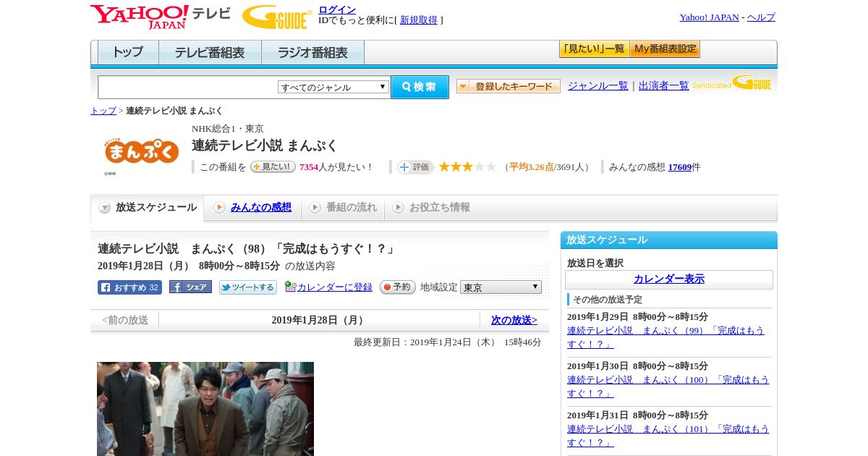
Task: Click the NHK総合1・東京 channel label
Action: pyautogui.click(x=227, y=128)
